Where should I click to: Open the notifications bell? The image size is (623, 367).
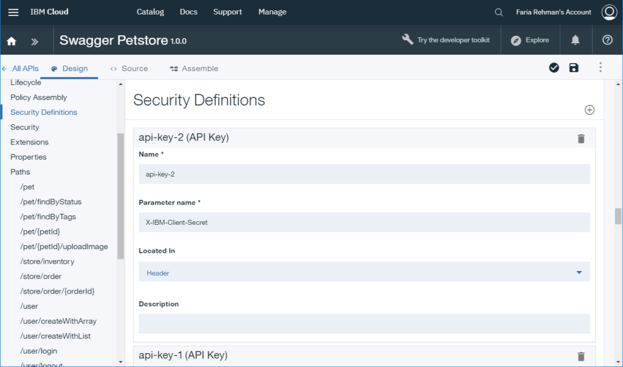point(575,40)
